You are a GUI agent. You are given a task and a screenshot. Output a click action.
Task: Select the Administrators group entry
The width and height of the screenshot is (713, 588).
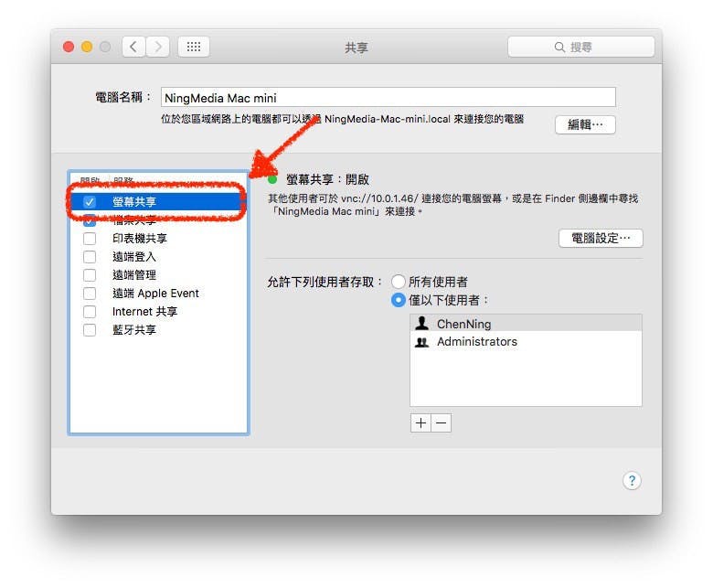pyautogui.click(x=526, y=341)
